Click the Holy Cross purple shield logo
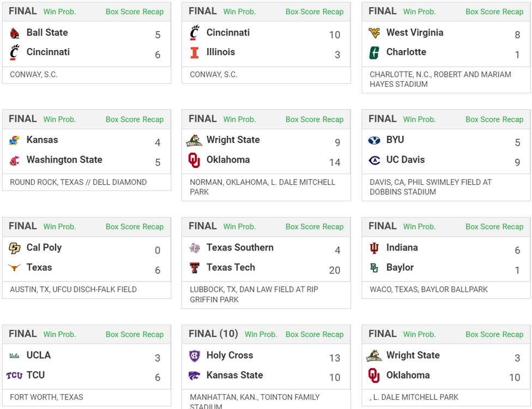This screenshot has width=532, height=409. click(x=195, y=356)
